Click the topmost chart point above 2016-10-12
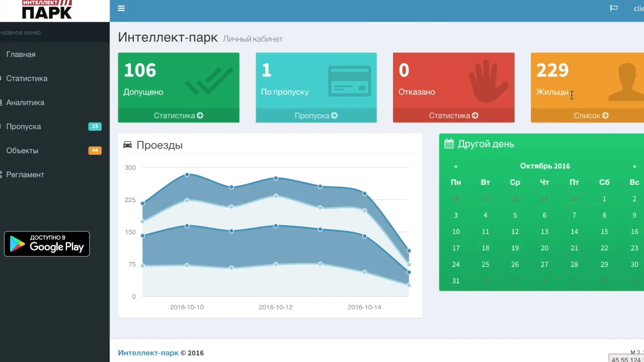 coord(276,178)
